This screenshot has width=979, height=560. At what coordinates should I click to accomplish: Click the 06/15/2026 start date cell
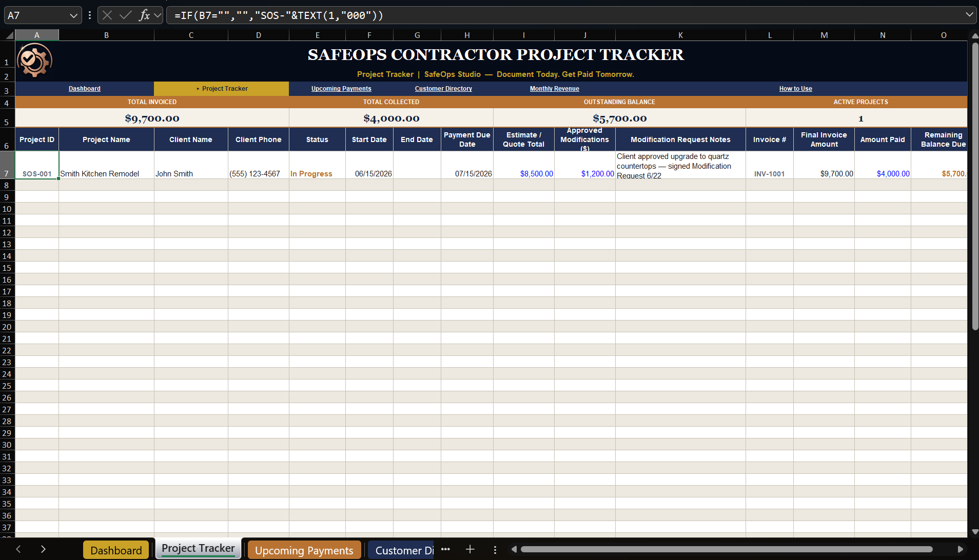click(x=369, y=165)
